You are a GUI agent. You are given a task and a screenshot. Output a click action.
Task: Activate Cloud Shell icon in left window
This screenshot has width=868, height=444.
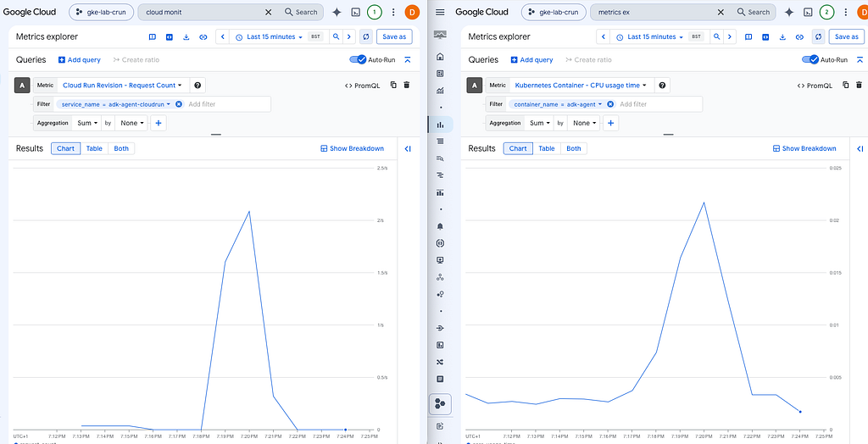[356, 12]
